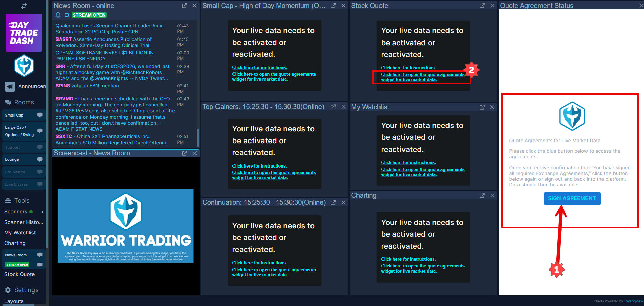
Task: Click the sidebar swap arrows icon
Action: [x=24, y=6]
